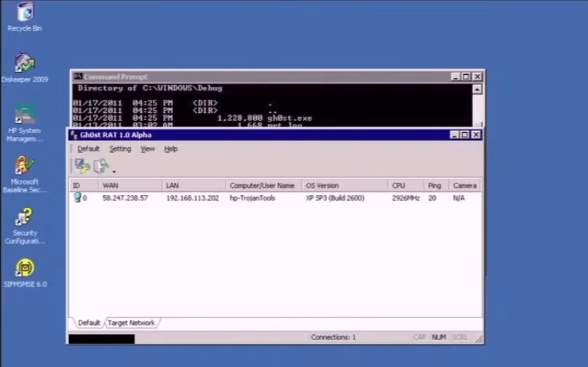
Task: Sort by the ID column header
Action: point(84,186)
